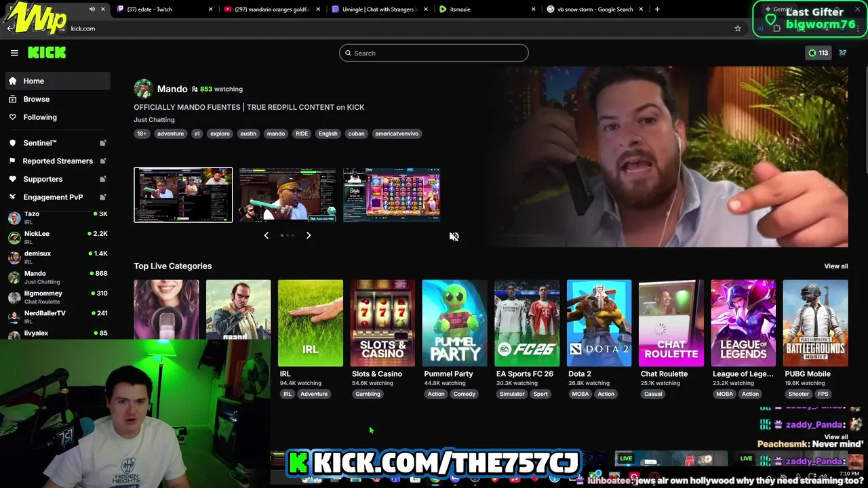Open the IRL category card
Screen dimensions: 868x488
pyautogui.click(x=311, y=323)
